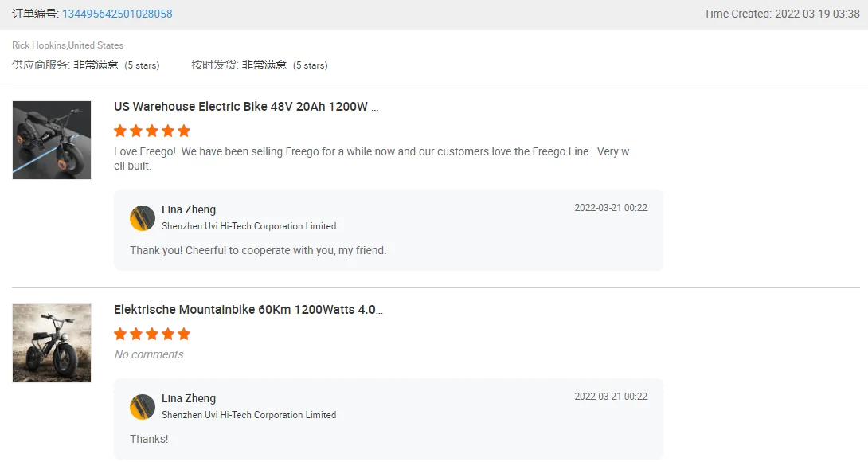
Task: Click Lina Zheng avatar in first reply
Action: [x=143, y=217]
